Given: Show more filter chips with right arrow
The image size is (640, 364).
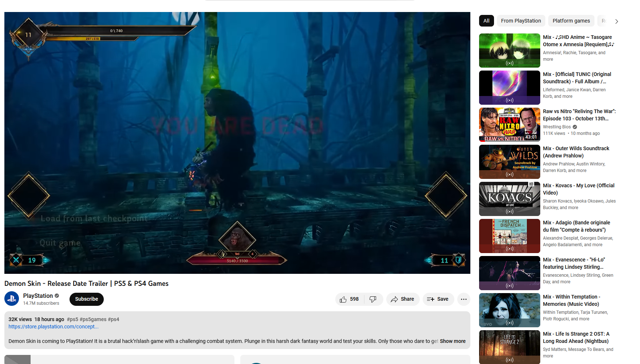Looking at the screenshot, I should click(616, 21).
